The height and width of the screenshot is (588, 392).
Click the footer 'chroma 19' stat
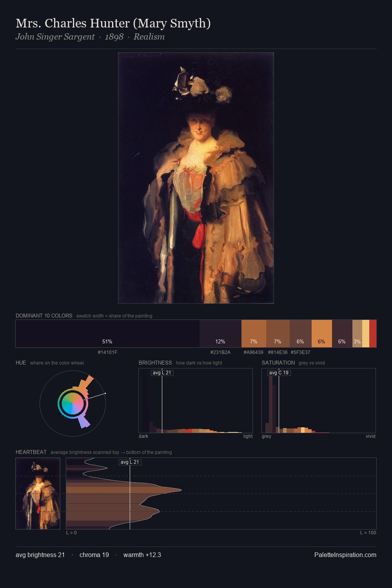[x=94, y=555]
